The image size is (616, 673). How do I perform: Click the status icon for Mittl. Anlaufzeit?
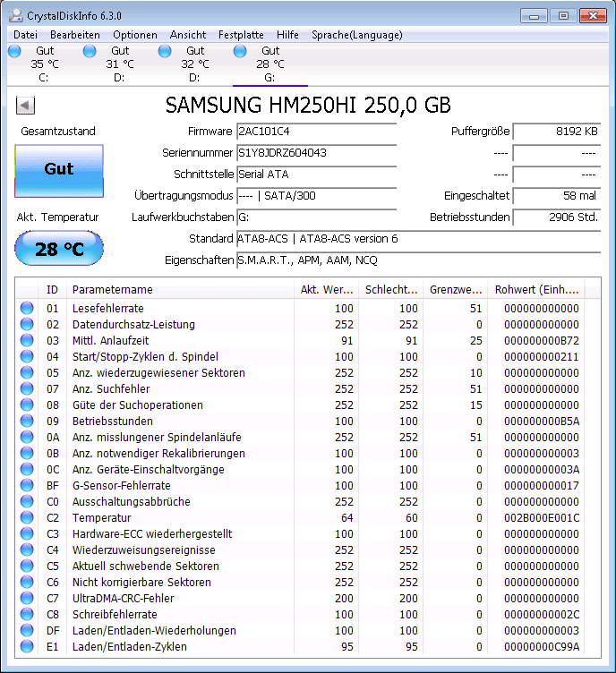[27, 340]
